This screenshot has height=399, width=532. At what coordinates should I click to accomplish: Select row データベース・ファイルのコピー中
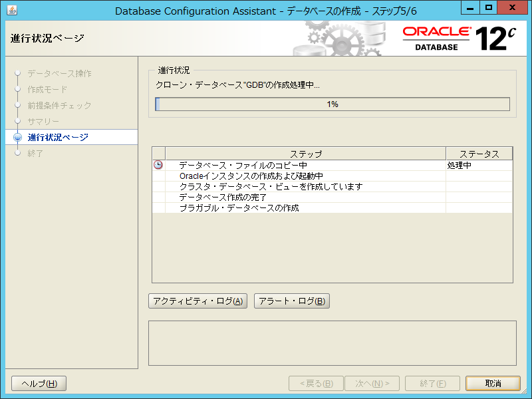coord(332,165)
